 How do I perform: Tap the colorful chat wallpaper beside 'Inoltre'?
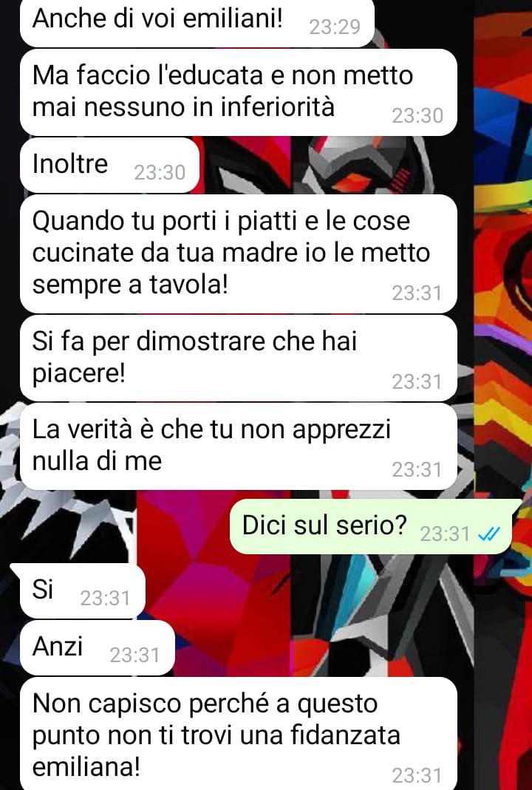327,166
